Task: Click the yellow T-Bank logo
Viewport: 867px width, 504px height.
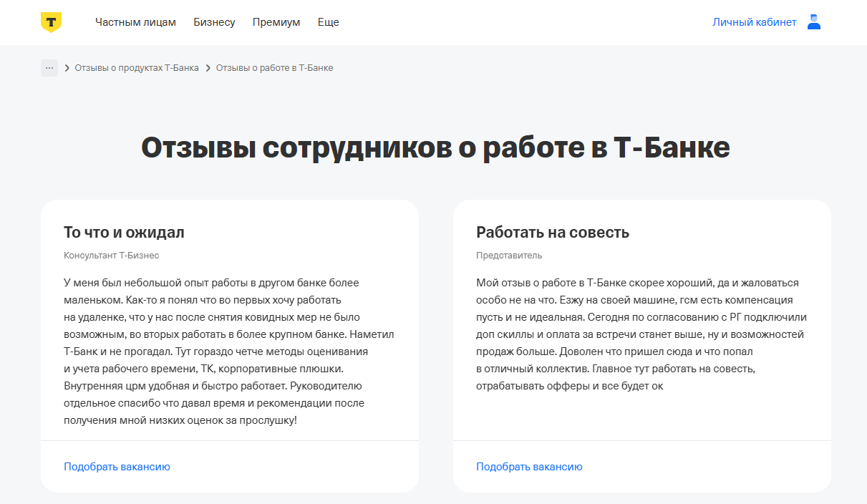Action: point(51,22)
